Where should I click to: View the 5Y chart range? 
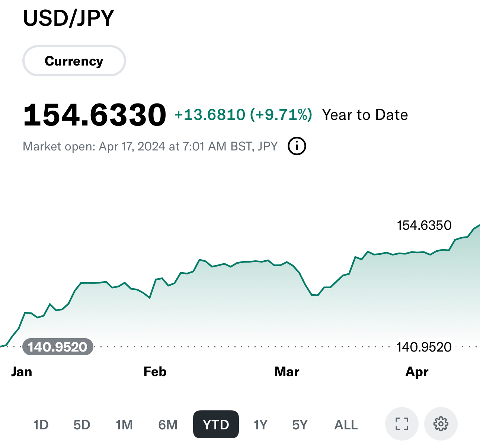pos(300,425)
